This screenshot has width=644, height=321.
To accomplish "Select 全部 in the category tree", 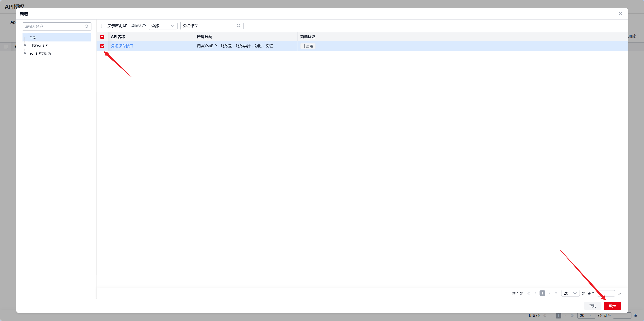I will point(33,37).
